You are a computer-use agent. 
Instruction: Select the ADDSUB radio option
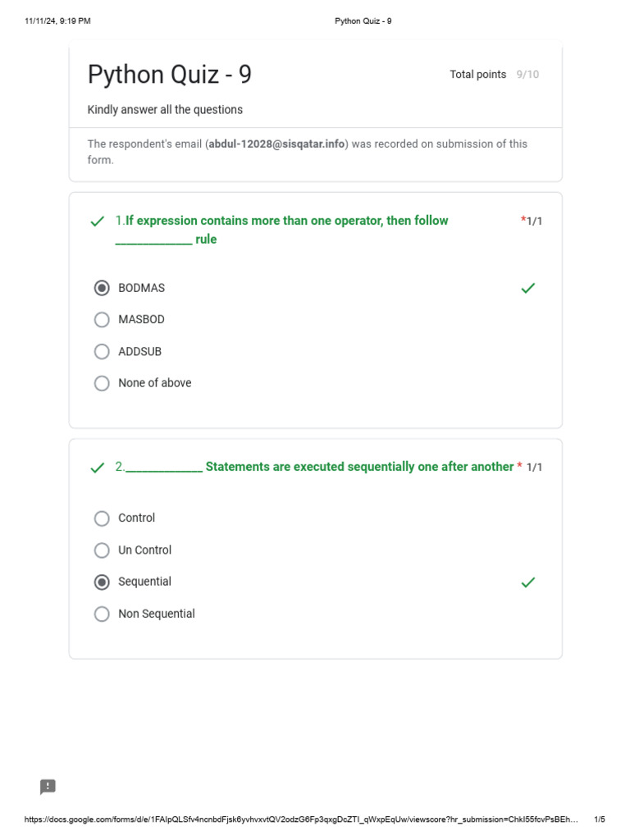102,351
